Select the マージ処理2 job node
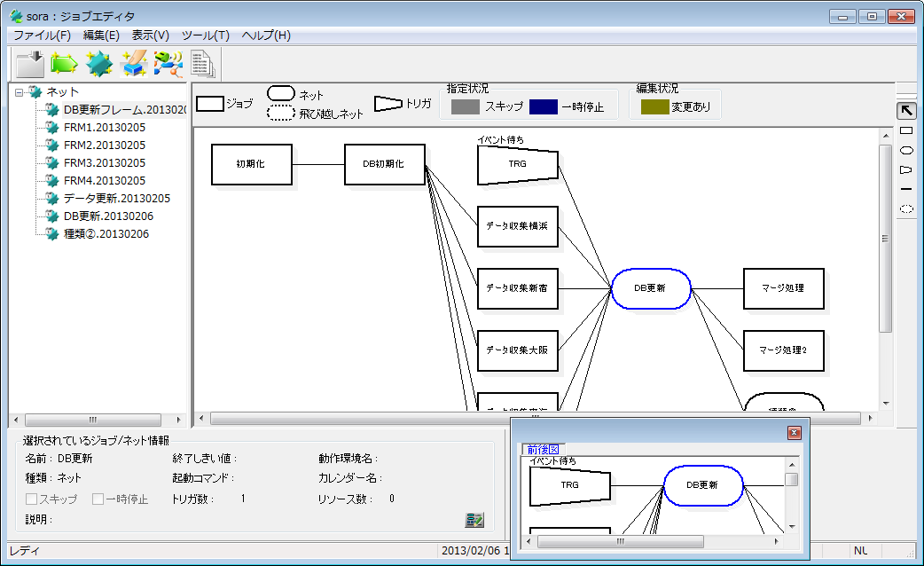This screenshot has height=566, width=924. tap(783, 350)
